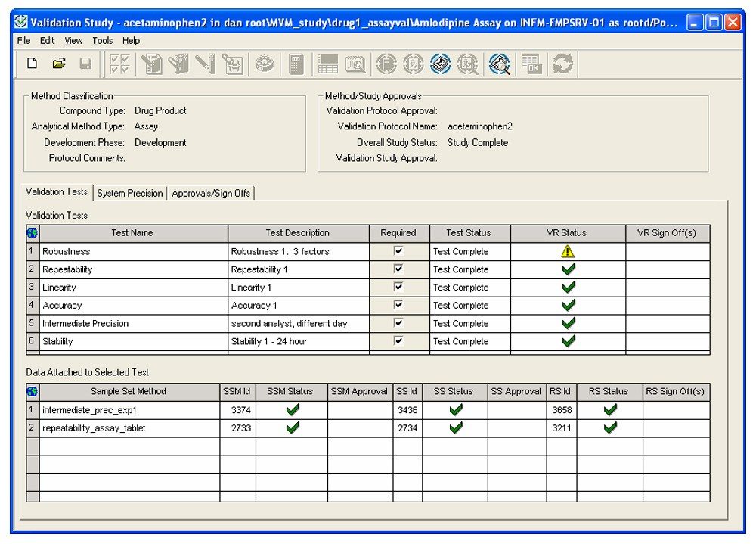Click the green VR Status check for Repeatability
The height and width of the screenshot is (544, 756).
tap(569, 269)
